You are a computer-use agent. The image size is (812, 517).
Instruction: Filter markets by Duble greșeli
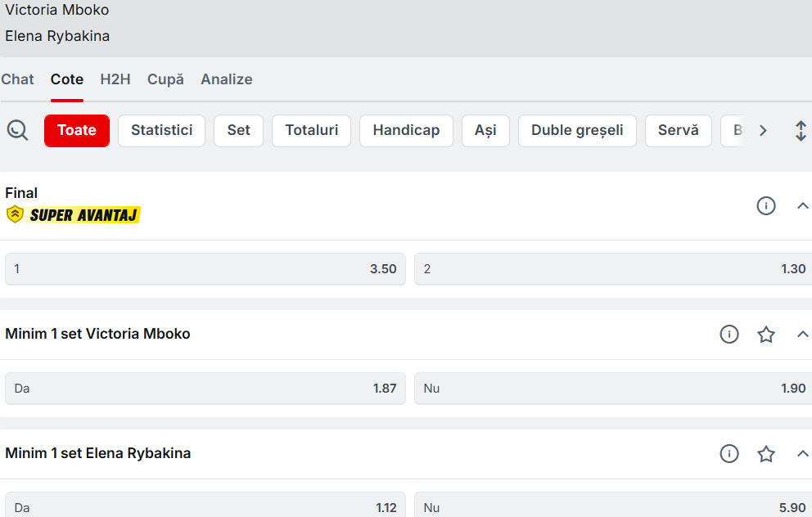pos(577,131)
